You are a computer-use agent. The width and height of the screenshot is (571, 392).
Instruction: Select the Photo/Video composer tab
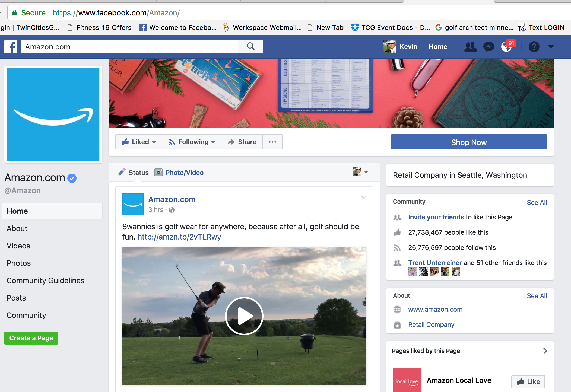point(179,173)
